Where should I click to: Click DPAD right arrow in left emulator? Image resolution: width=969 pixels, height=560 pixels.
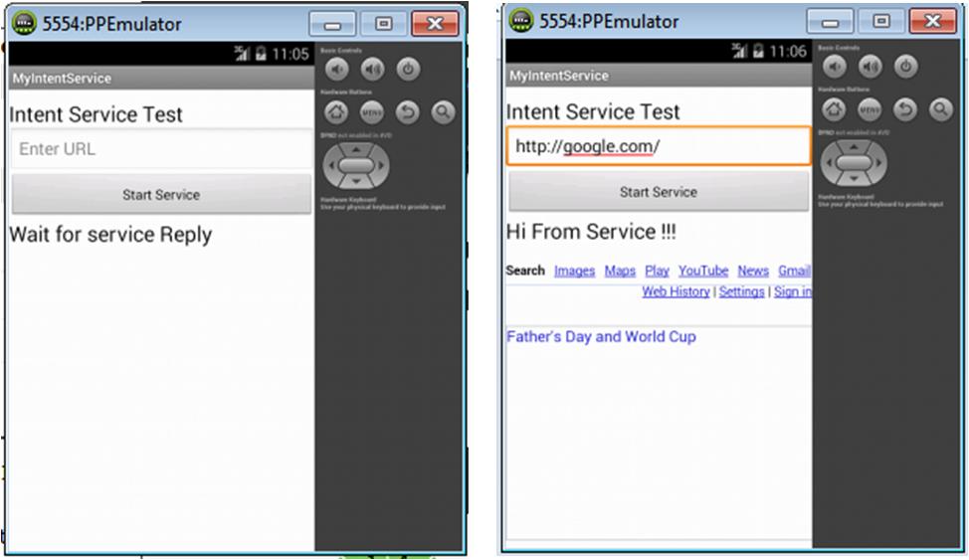coord(381,166)
